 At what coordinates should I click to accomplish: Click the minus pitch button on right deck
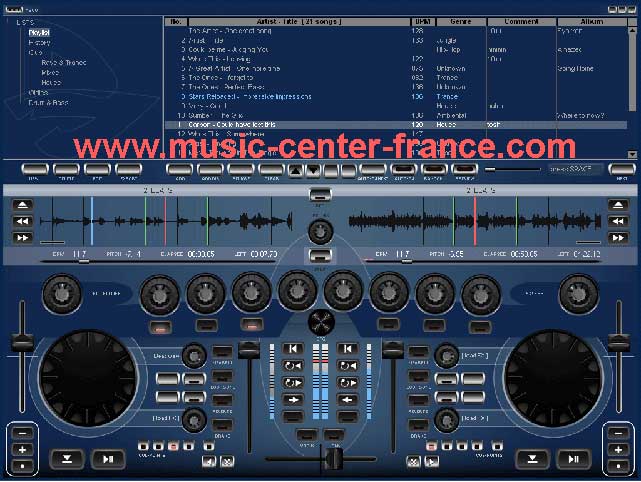[618, 433]
